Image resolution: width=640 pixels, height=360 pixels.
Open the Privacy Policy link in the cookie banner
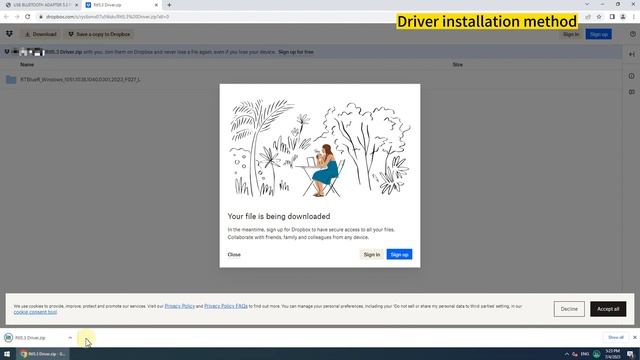click(x=180, y=306)
